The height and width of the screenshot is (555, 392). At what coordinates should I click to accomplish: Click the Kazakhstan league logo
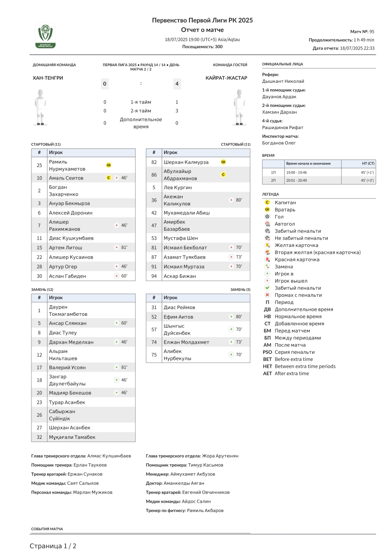pyautogui.click(x=45, y=36)
